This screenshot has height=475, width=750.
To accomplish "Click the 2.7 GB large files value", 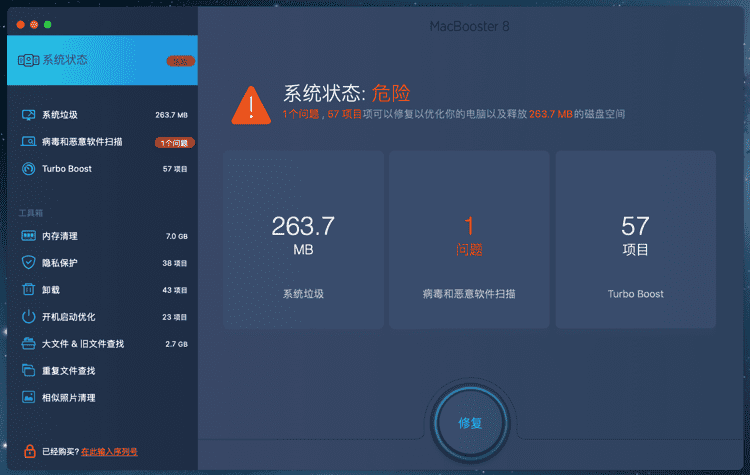I will pyautogui.click(x=176, y=344).
